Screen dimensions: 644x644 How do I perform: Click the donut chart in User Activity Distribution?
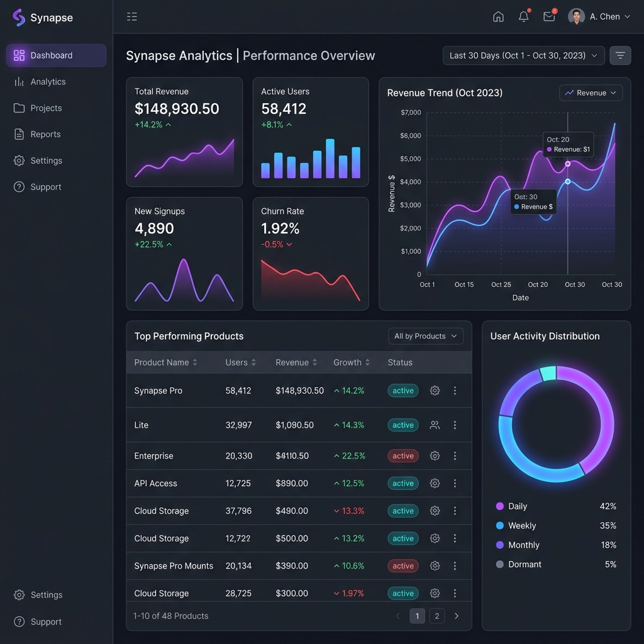tap(556, 424)
